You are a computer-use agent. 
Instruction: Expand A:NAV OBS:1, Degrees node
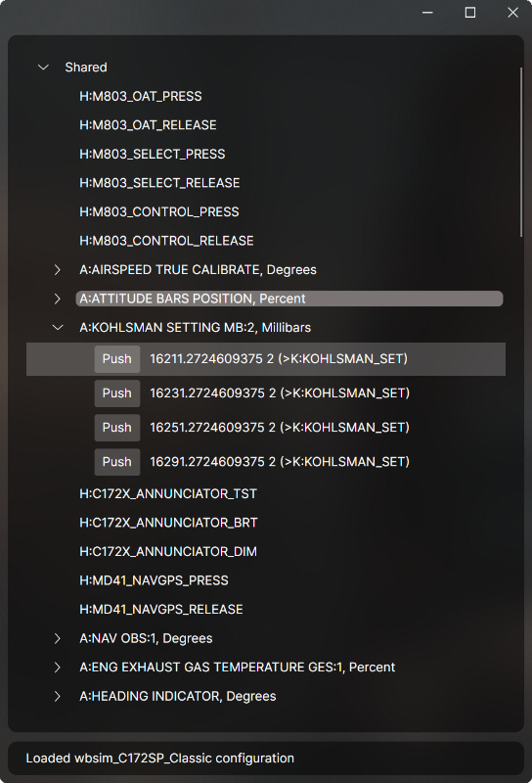pyautogui.click(x=58, y=638)
